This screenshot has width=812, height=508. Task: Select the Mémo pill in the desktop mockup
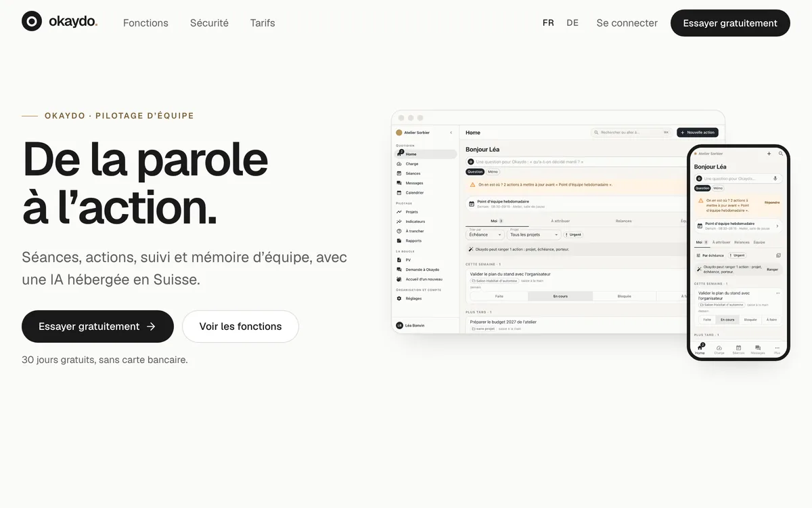pos(493,172)
